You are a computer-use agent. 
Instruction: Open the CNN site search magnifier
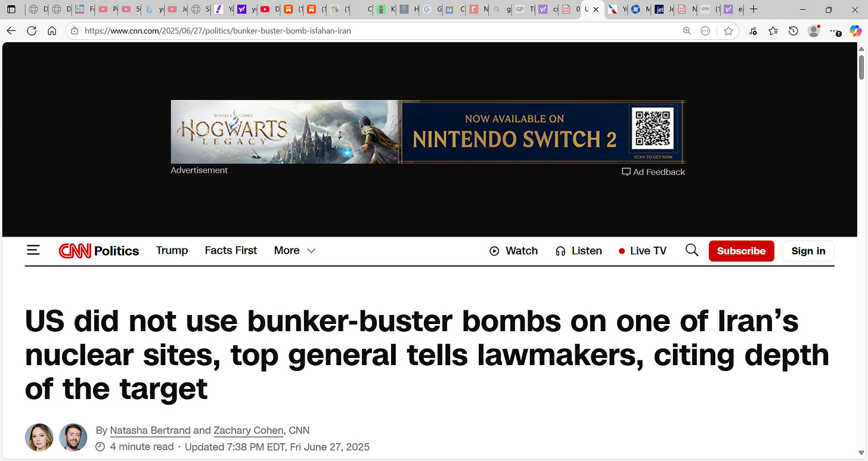[692, 250]
